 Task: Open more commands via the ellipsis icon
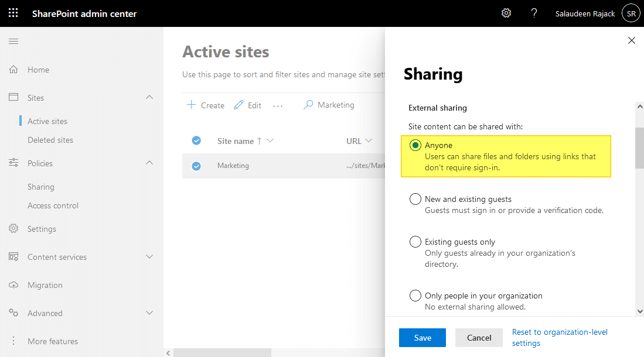click(x=278, y=105)
